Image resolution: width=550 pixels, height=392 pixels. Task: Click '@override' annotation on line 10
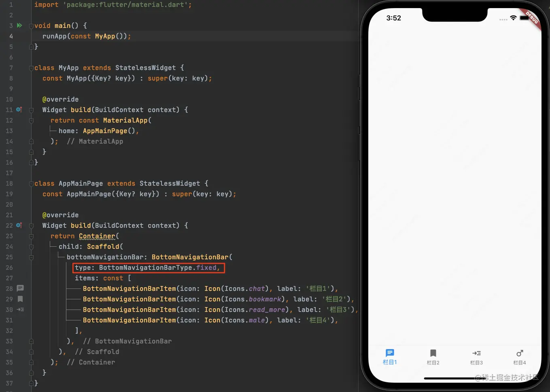[x=60, y=99]
